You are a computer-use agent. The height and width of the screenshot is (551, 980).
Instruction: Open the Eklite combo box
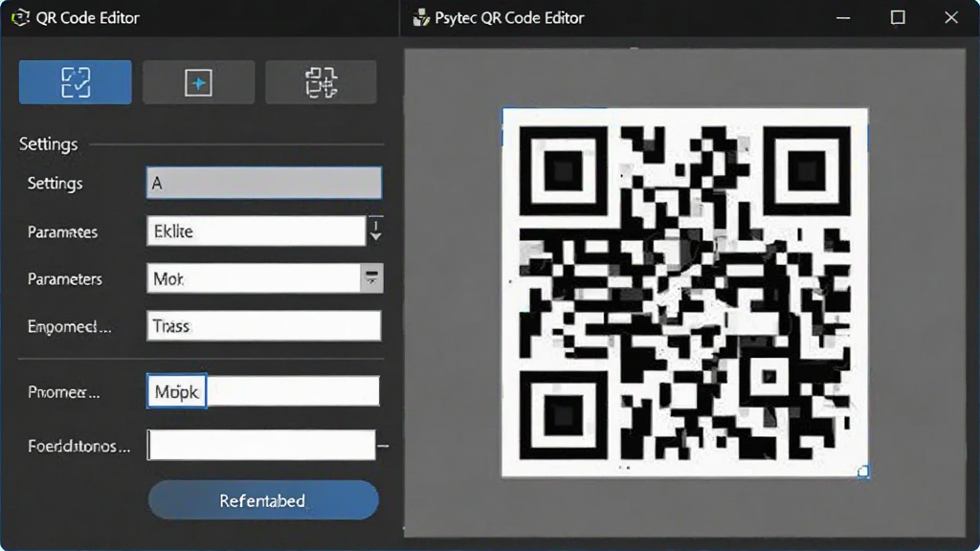click(x=256, y=231)
